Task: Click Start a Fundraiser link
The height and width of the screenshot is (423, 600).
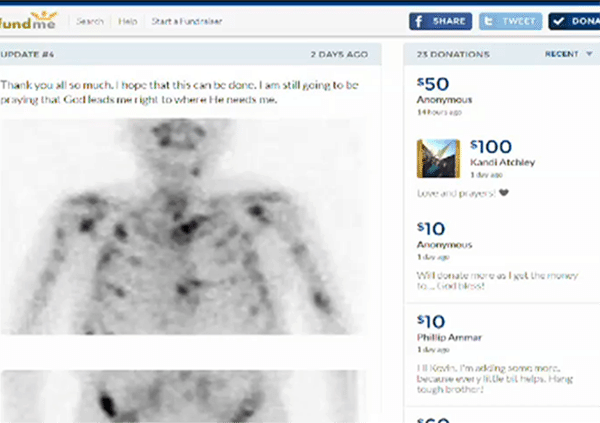Action: coord(185,21)
